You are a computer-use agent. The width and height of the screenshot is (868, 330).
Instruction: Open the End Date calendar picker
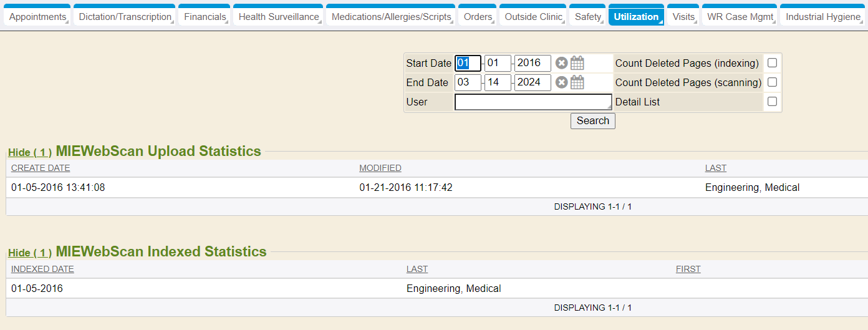point(577,82)
